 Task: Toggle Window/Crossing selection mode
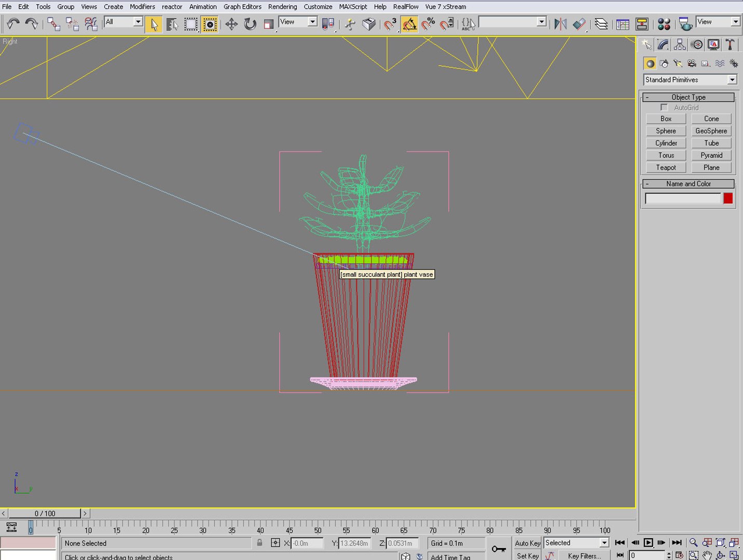210,24
